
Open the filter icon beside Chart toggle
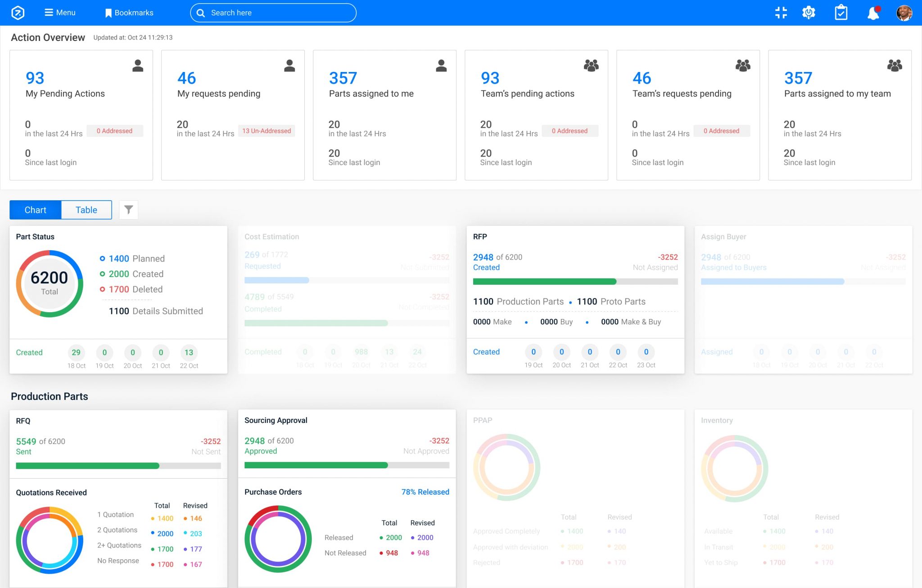128,209
